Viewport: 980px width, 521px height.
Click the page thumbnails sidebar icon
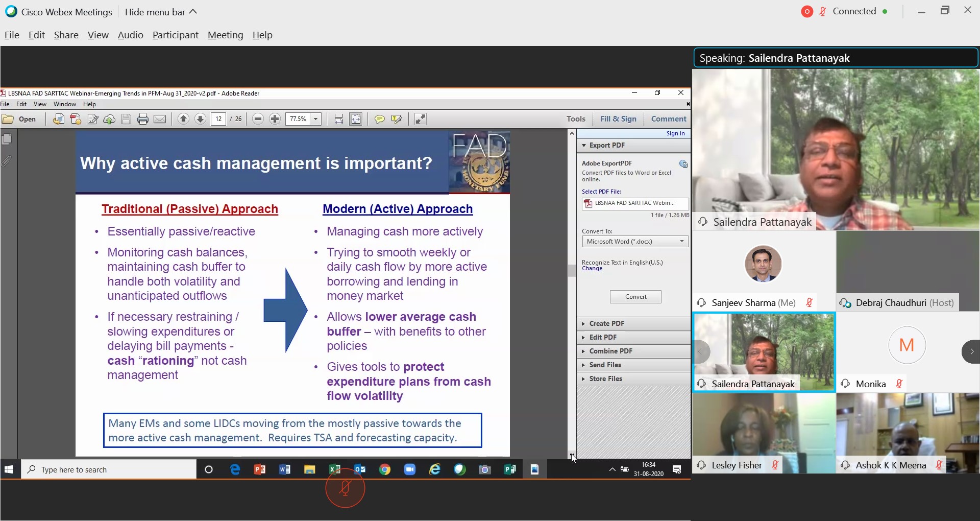coord(7,139)
